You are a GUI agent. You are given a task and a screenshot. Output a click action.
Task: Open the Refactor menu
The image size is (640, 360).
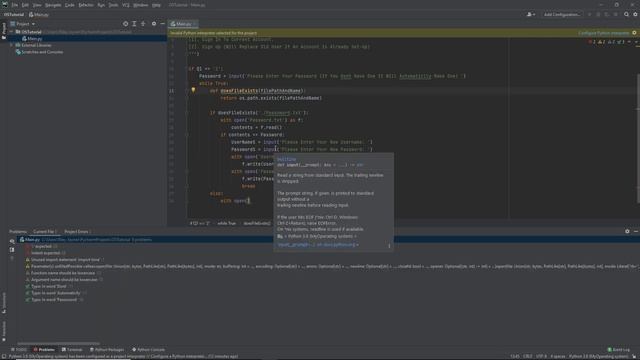pos(86,5)
